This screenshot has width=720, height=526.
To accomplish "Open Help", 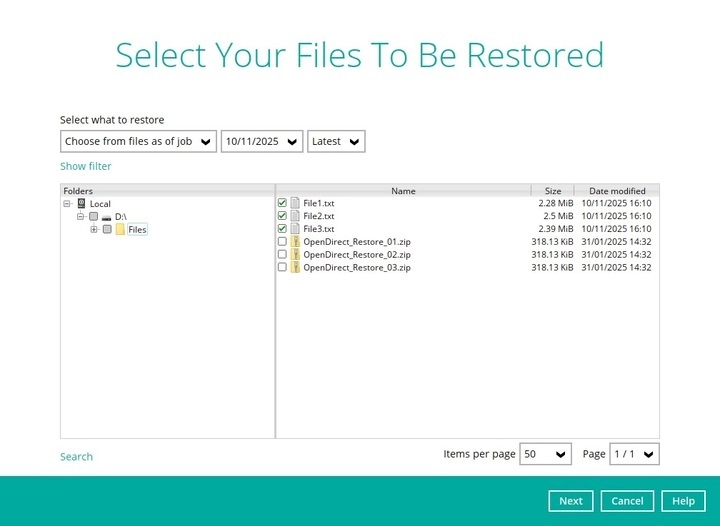I will pos(683,501).
